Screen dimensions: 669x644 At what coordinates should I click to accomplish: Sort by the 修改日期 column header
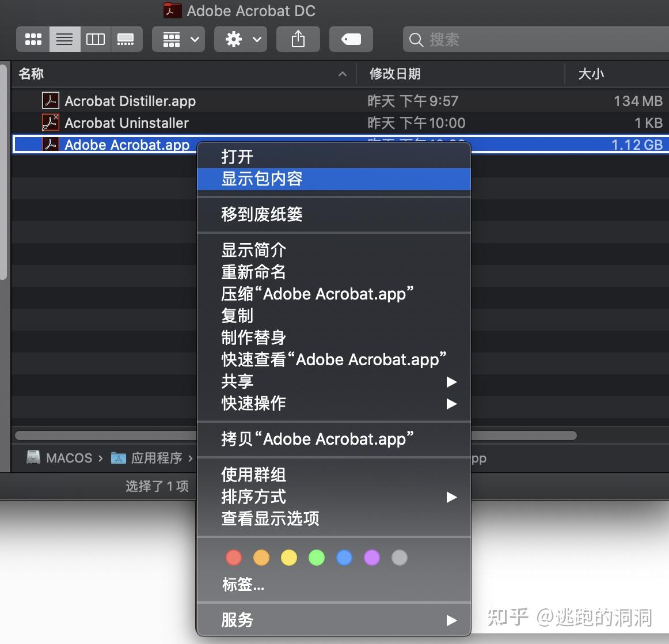pos(461,74)
